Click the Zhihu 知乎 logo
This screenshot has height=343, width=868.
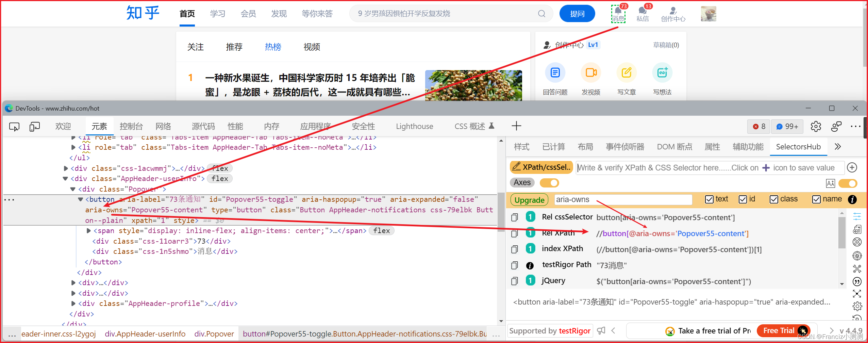pyautogui.click(x=143, y=13)
